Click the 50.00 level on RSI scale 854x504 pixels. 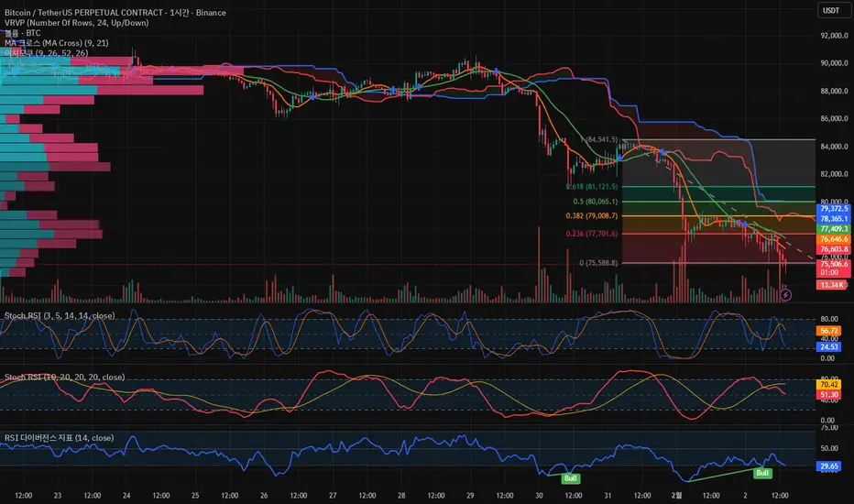829,448
